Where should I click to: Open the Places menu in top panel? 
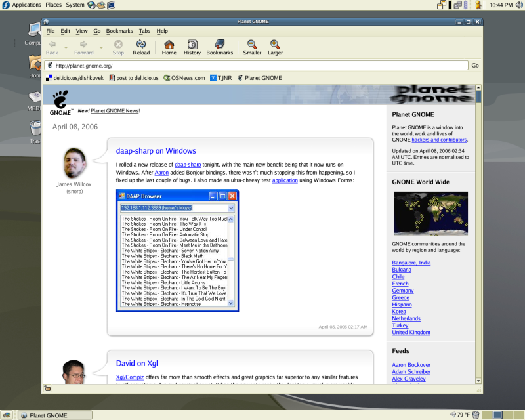54,5
